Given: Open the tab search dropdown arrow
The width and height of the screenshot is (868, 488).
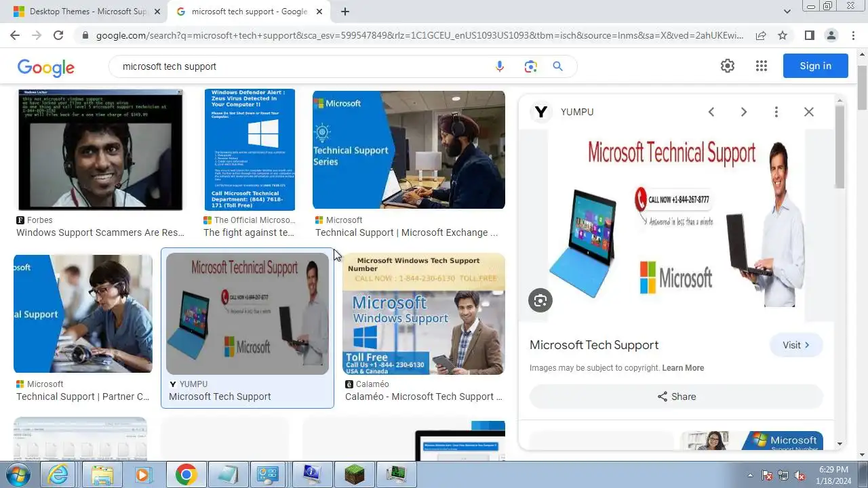Looking at the screenshot, I should coord(787,12).
